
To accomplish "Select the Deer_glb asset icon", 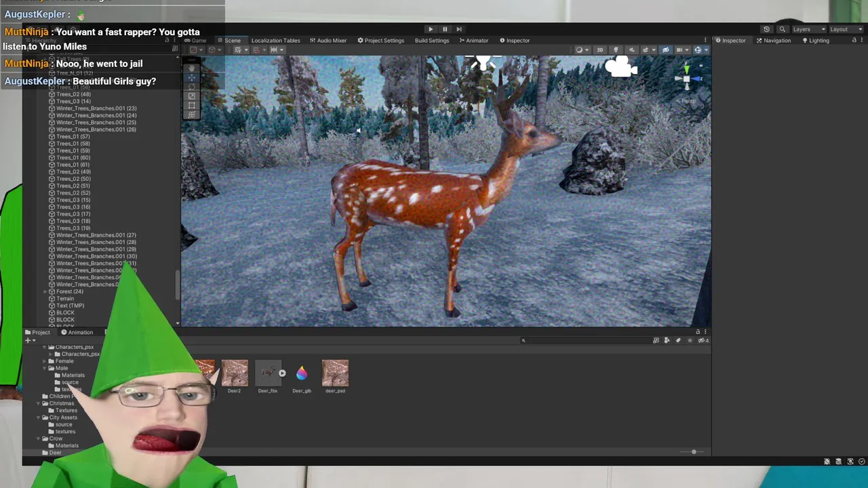I will point(302,373).
